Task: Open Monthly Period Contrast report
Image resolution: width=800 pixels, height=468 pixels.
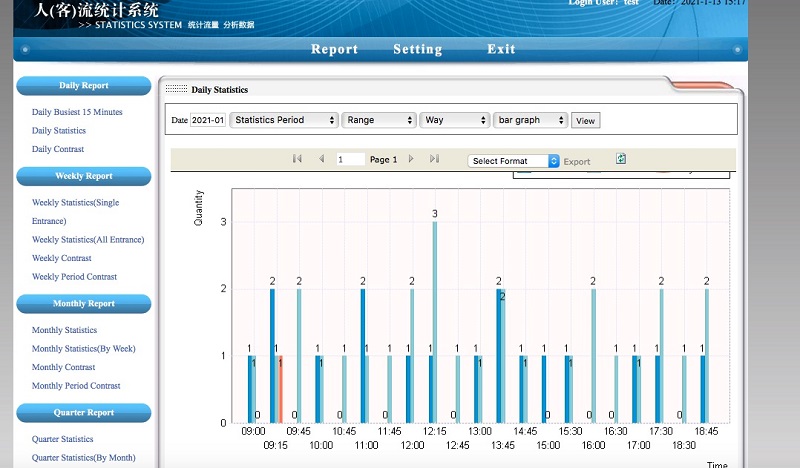Action: coord(76,386)
